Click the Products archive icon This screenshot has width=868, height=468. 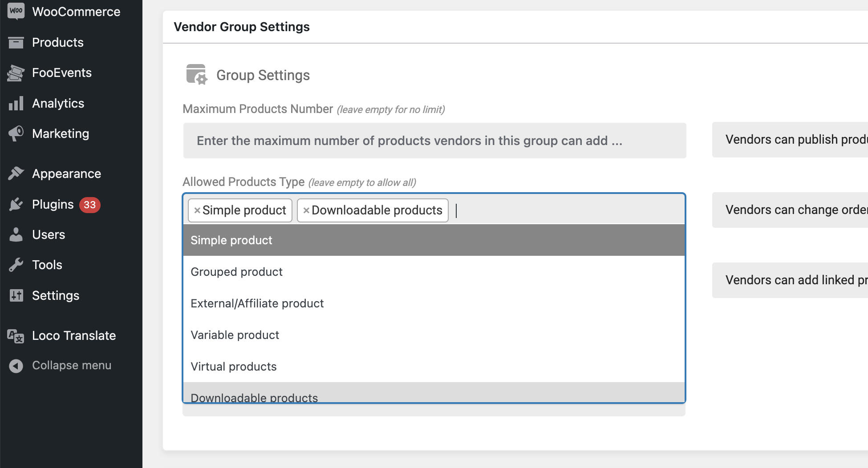[x=16, y=43]
